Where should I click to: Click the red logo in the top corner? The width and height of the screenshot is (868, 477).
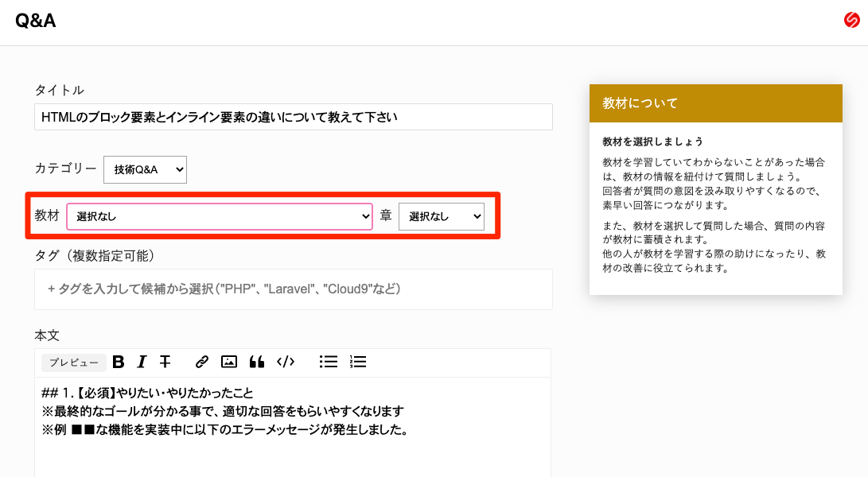(x=851, y=21)
